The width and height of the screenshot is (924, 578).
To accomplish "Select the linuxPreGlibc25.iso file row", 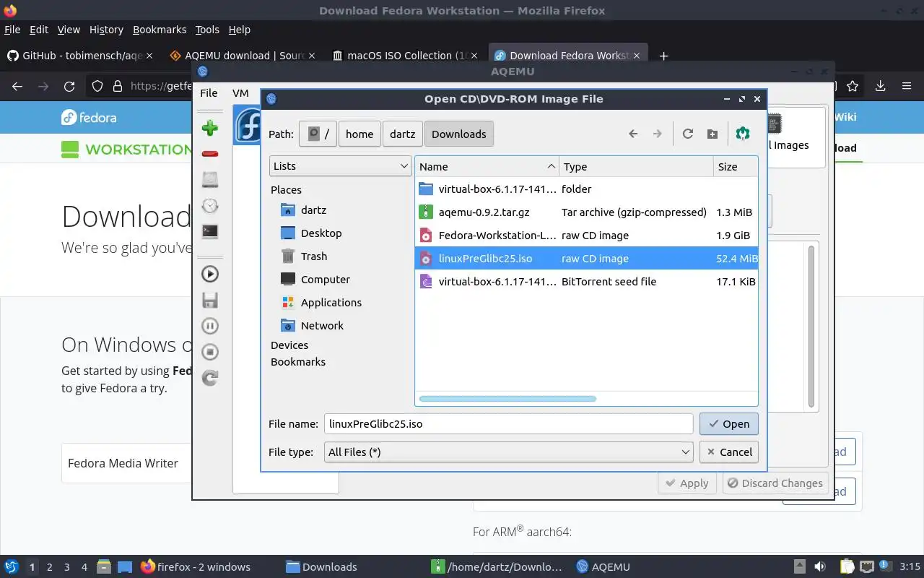I will (x=586, y=259).
